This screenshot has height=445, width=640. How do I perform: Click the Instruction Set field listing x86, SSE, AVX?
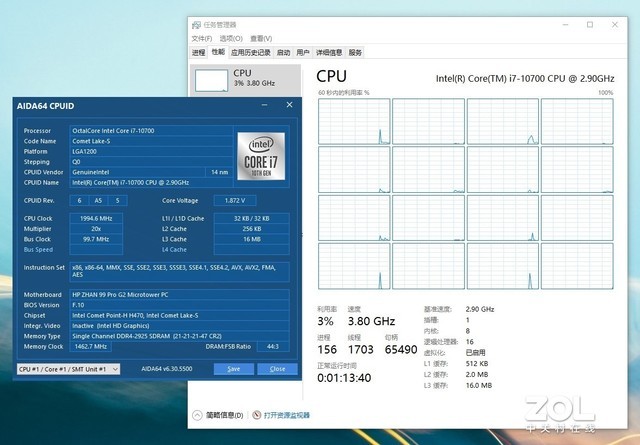[x=180, y=271]
